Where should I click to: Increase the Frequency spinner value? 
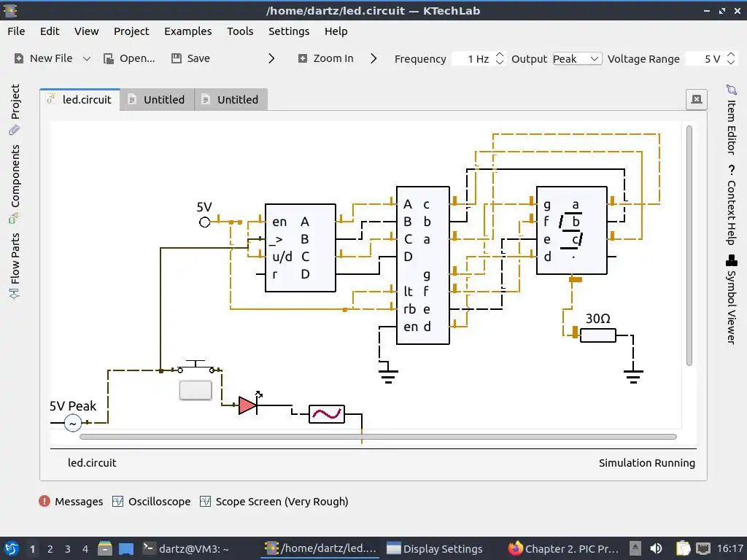[499, 55]
